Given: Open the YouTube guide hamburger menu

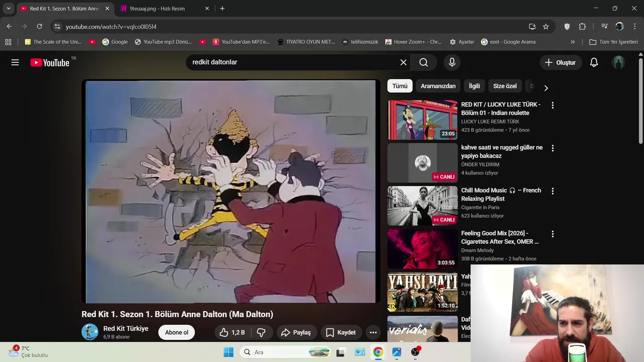Looking at the screenshot, I should click(x=15, y=62).
